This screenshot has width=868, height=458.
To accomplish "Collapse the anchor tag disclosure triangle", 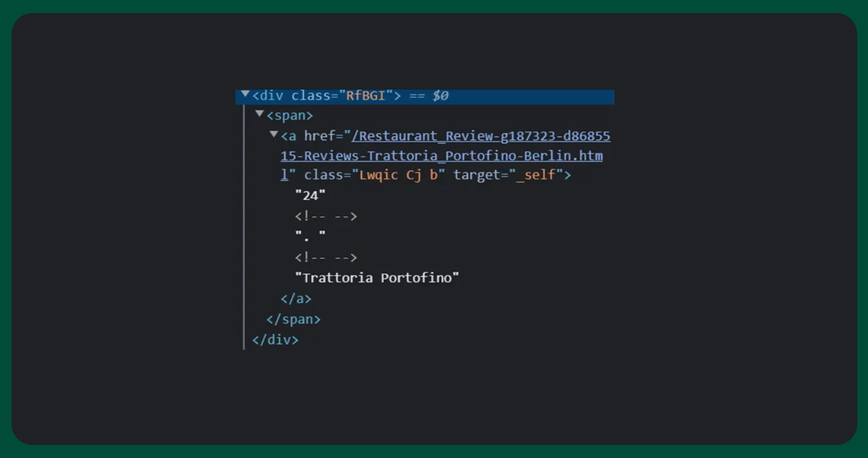I will pos(274,134).
